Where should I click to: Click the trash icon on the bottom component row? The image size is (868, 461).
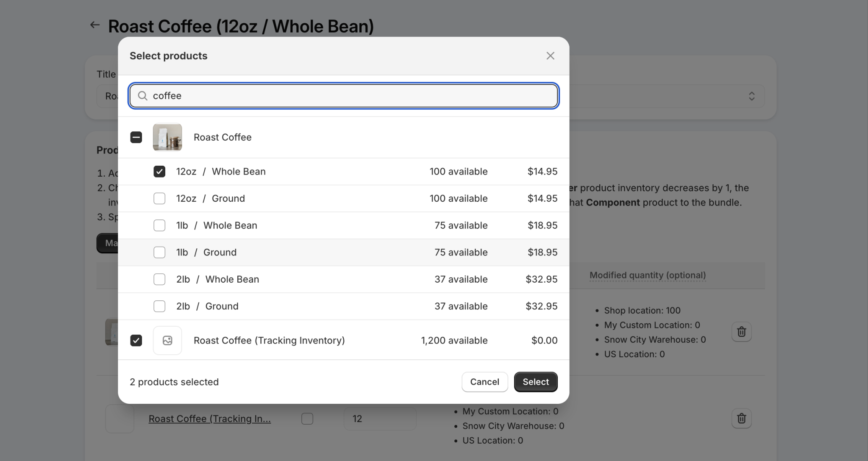pos(741,418)
